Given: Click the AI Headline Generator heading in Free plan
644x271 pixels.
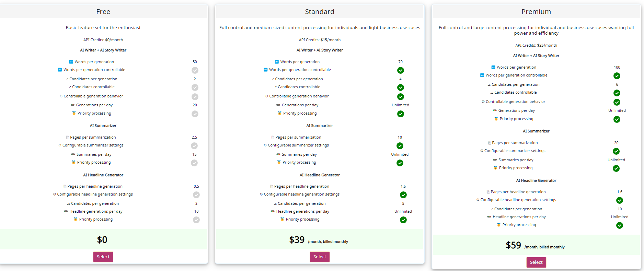Looking at the screenshot, I should coord(103,175).
